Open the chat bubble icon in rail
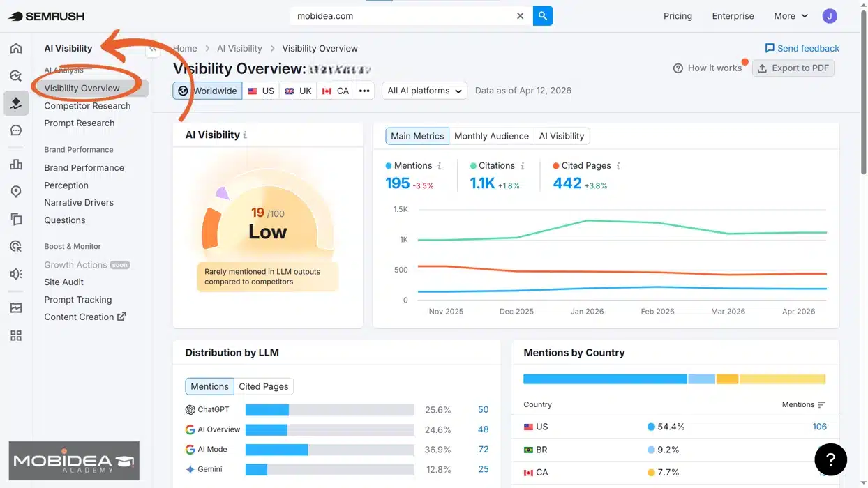The width and height of the screenshot is (868, 488). pyautogui.click(x=16, y=130)
